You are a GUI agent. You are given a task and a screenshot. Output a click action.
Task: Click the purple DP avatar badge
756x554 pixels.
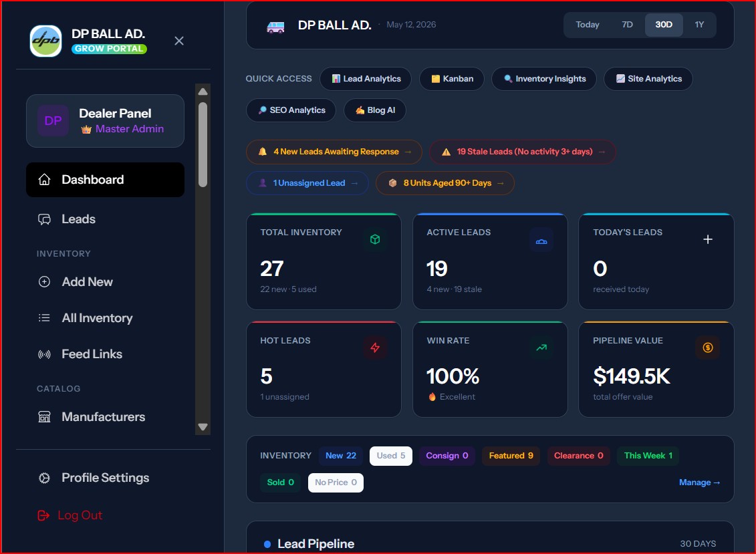coord(53,120)
